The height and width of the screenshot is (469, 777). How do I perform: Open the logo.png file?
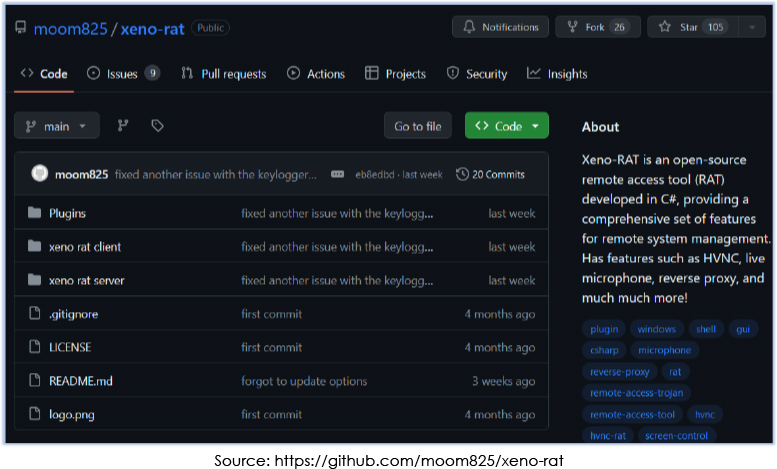[x=72, y=415]
